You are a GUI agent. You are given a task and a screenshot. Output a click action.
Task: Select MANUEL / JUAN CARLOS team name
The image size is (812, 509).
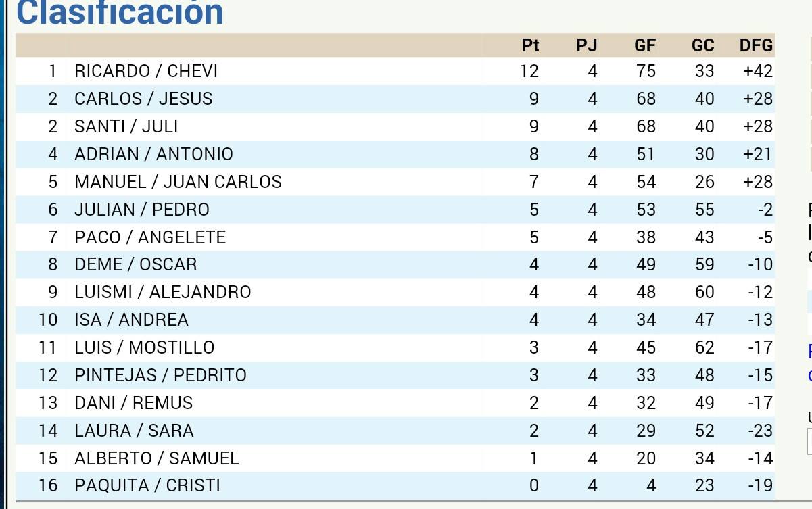click(178, 182)
